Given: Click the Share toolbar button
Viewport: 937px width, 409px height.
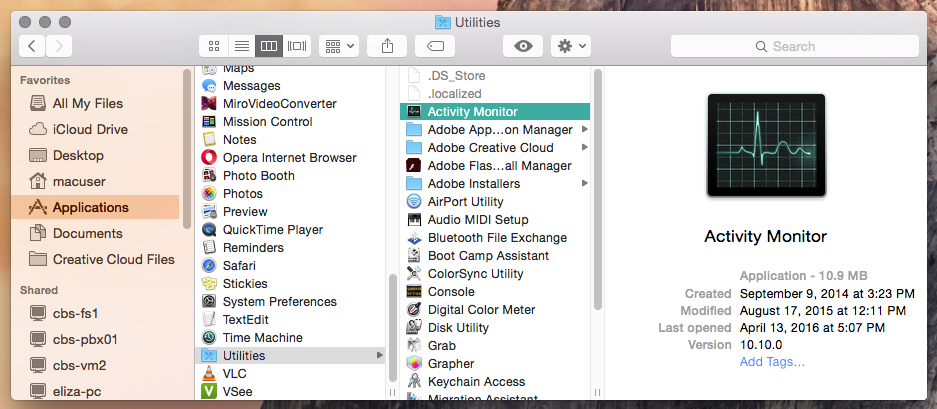Looking at the screenshot, I should coord(387,46).
